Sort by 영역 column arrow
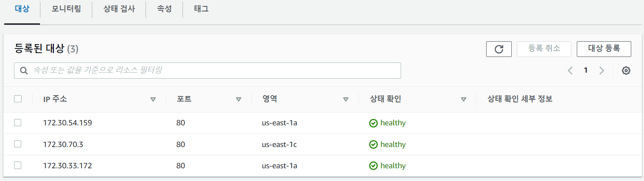Screen dimensions: 644x181 tap(346, 99)
